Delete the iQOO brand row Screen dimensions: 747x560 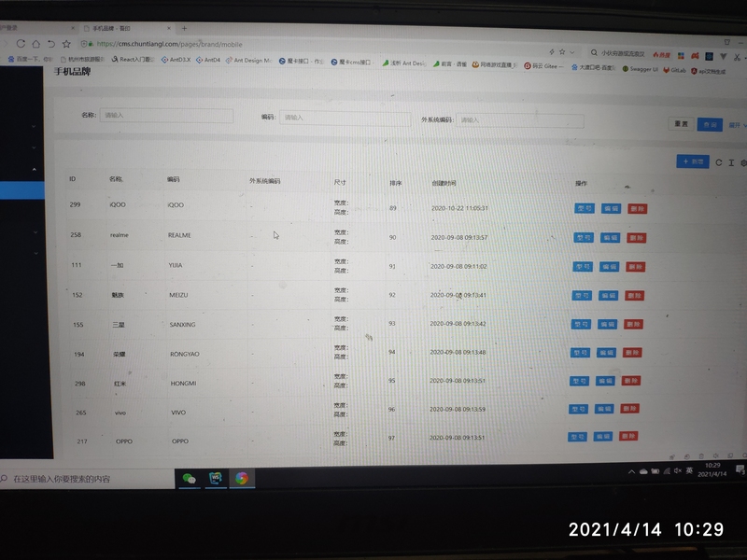(x=637, y=209)
